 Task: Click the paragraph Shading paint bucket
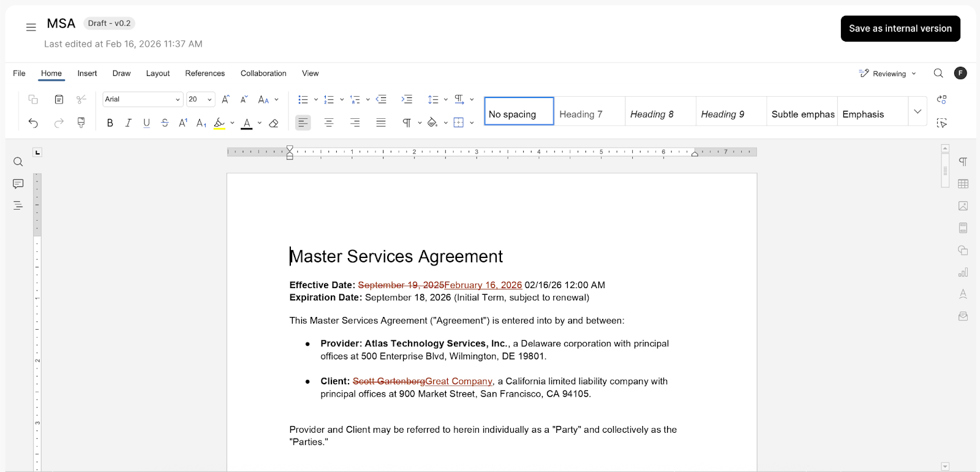[432, 123]
